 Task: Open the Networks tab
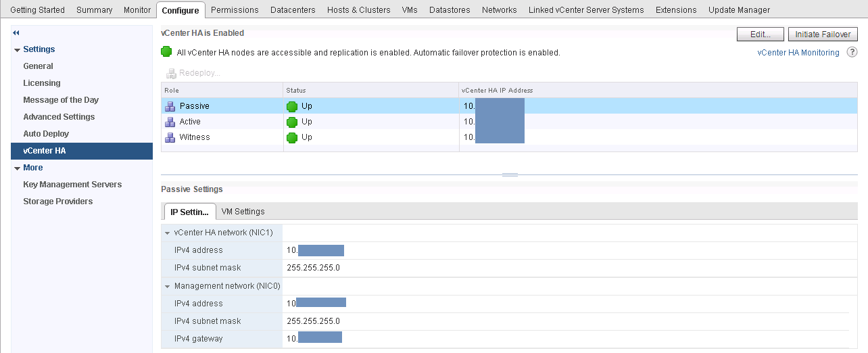click(x=500, y=9)
